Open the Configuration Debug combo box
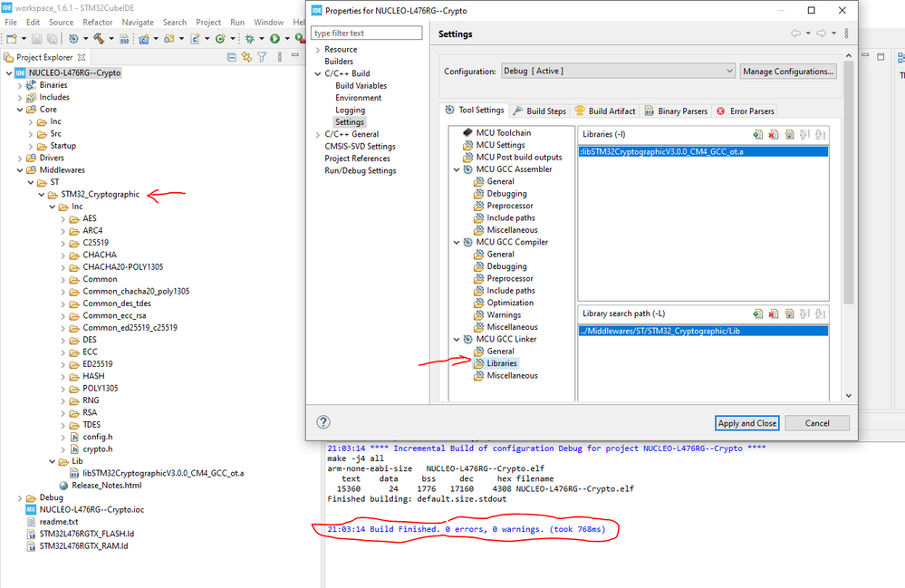The width and height of the screenshot is (905, 588). tap(618, 71)
